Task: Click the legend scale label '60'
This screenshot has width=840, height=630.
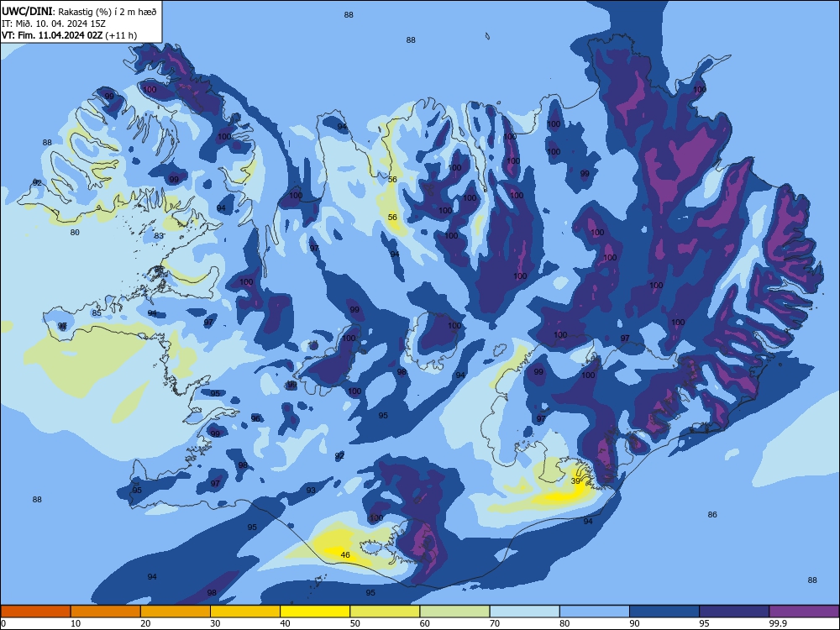Action: click(x=425, y=623)
